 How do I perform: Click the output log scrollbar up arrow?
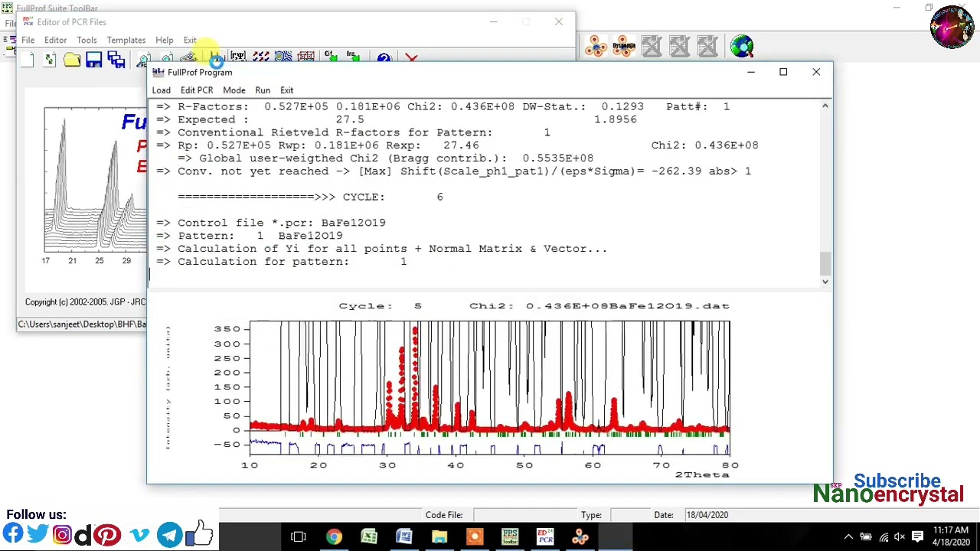click(x=825, y=106)
